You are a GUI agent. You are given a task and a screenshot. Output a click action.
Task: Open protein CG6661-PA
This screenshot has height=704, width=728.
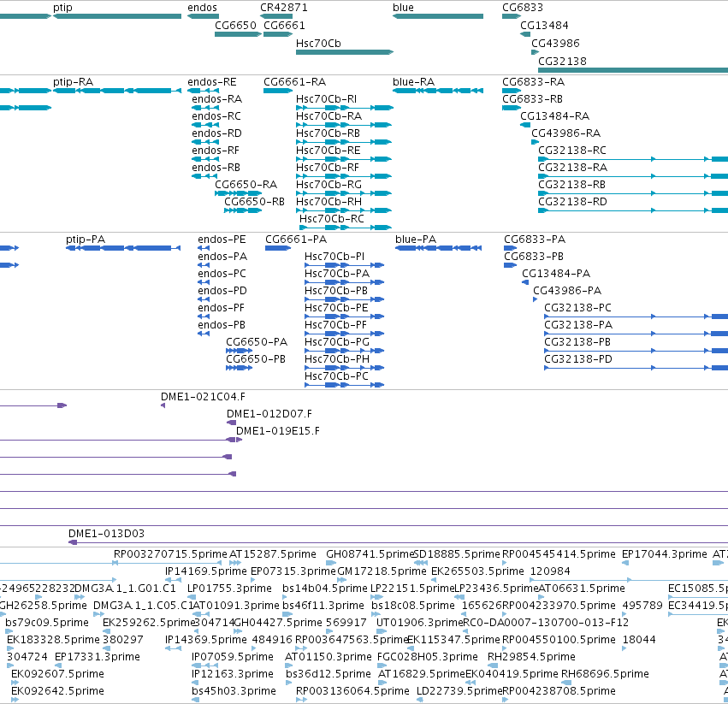[296, 240]
